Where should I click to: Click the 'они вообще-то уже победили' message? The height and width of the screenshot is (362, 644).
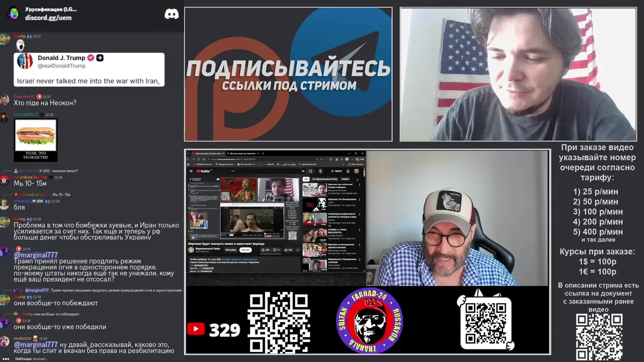[60, 326]
